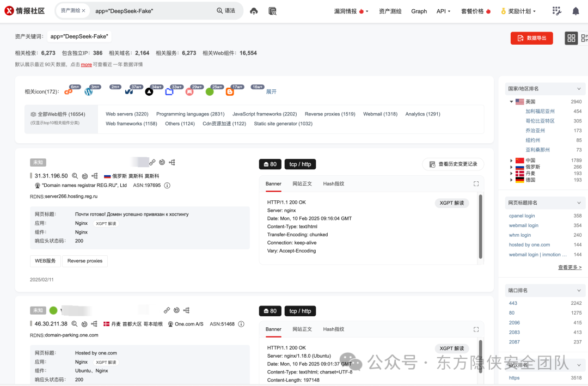
Task: Select the orange Blogger icon filter
Action: click(230, 92)
